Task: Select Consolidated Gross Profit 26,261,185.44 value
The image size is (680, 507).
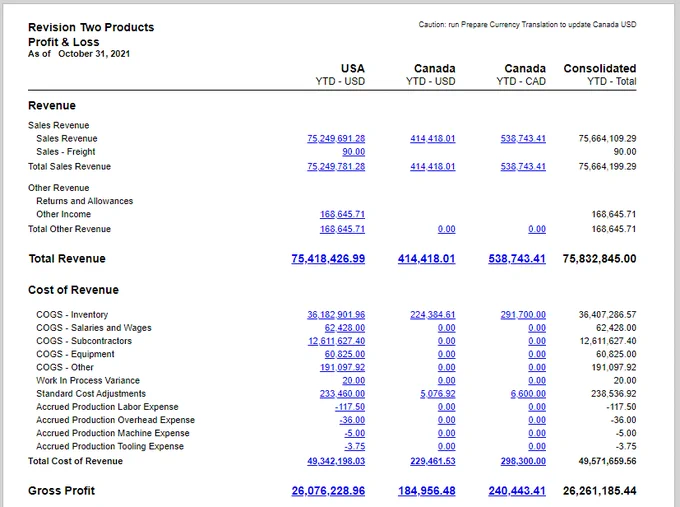Action: point(599,491)
